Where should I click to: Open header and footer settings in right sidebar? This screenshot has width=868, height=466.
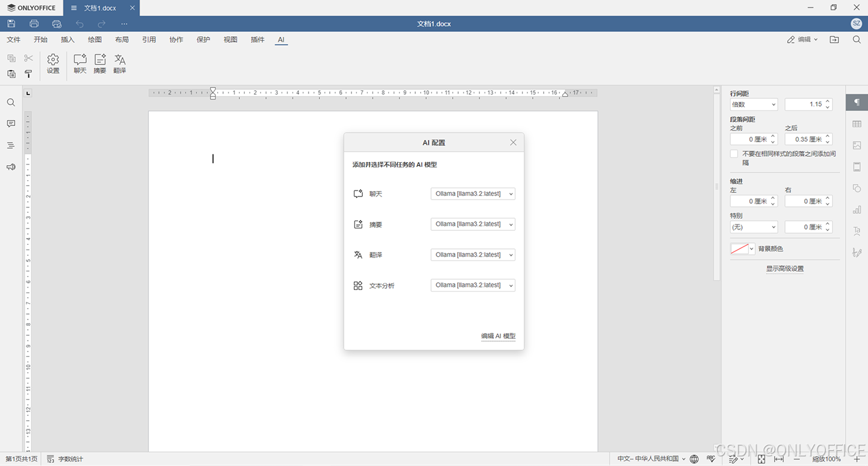click(857, 167)
